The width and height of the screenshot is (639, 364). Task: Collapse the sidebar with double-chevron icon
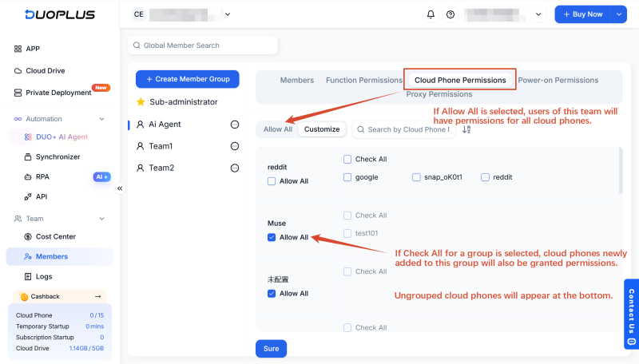coord(120,188)
